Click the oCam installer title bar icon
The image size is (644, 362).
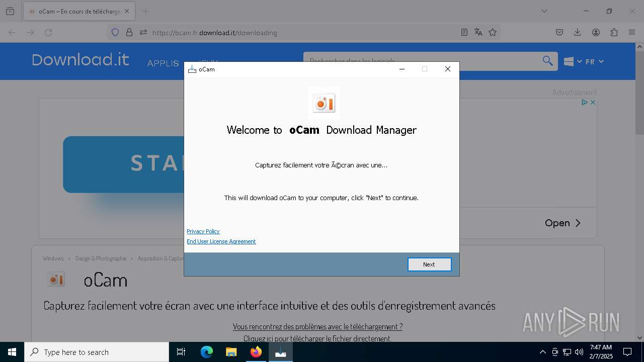pyautogui.click(x=192, y=69)
